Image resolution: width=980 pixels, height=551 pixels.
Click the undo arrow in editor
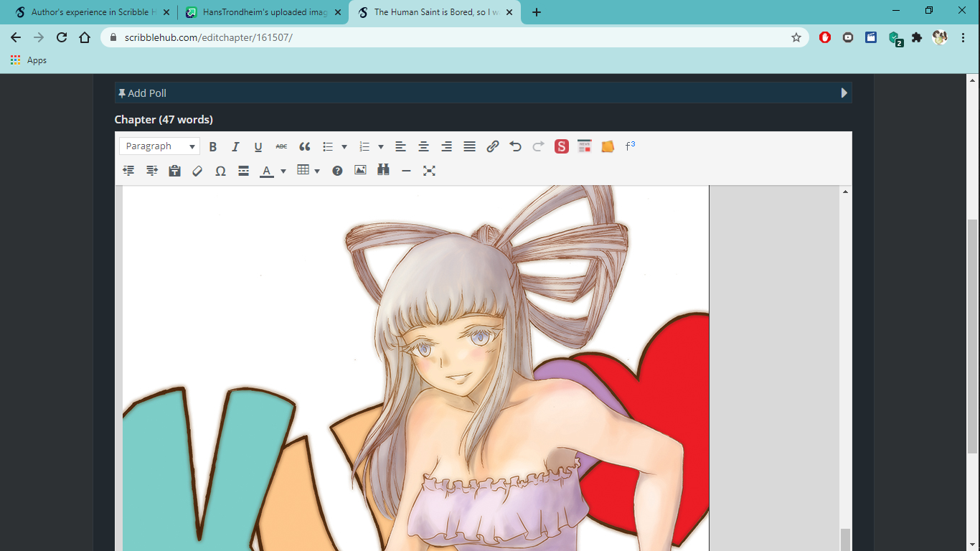tap(515, 146)
